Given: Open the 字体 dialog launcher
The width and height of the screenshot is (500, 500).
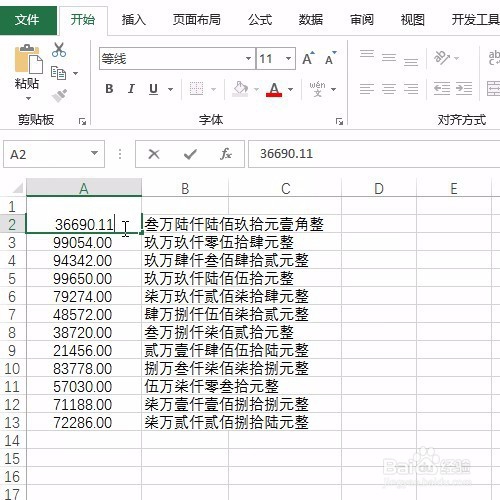Looking at the screenshot, I should (x=339, y=121).
